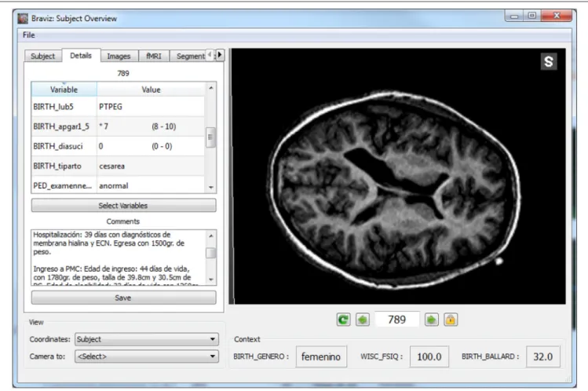The height and width of the screenshot is (391, 588).
Task: Click the comments scrollbar thumb
Action: [x=210, y=253]
